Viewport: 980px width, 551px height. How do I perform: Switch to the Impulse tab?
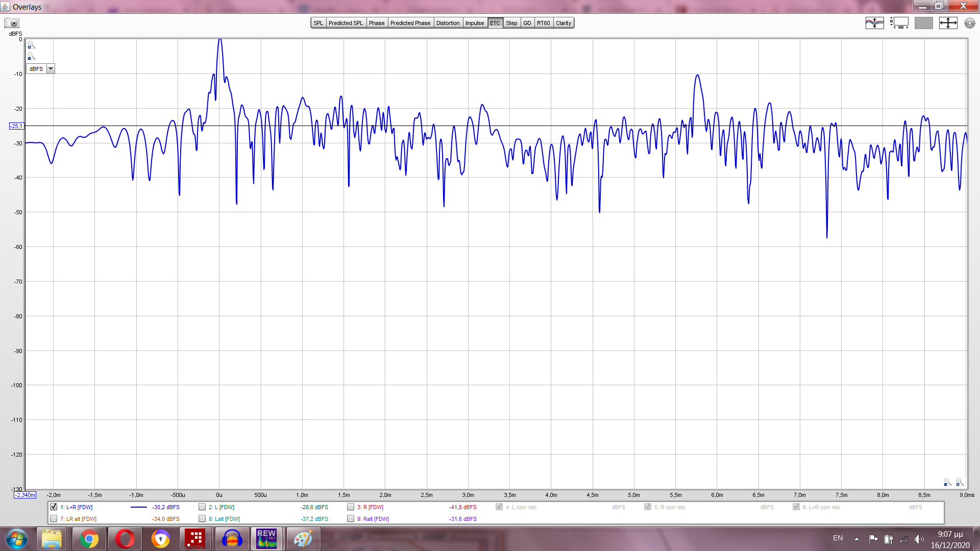(x=474, y=23)
